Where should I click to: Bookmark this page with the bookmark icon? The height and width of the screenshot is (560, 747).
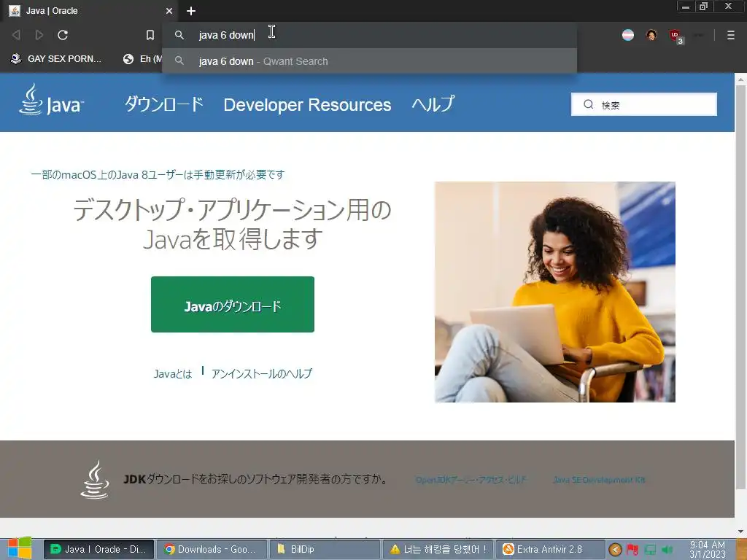(150, 35)
